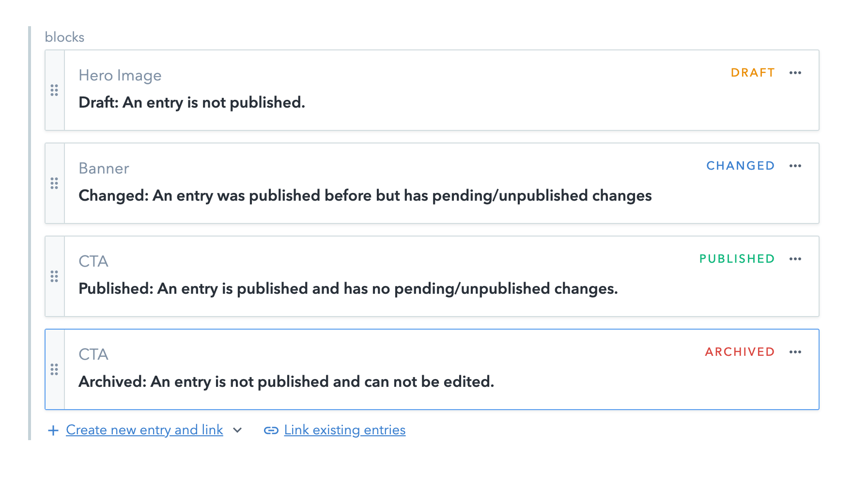The height and width of the screenshot is (477, 868).
Task: Click Create new entry and link
Action: click(144, 430)
